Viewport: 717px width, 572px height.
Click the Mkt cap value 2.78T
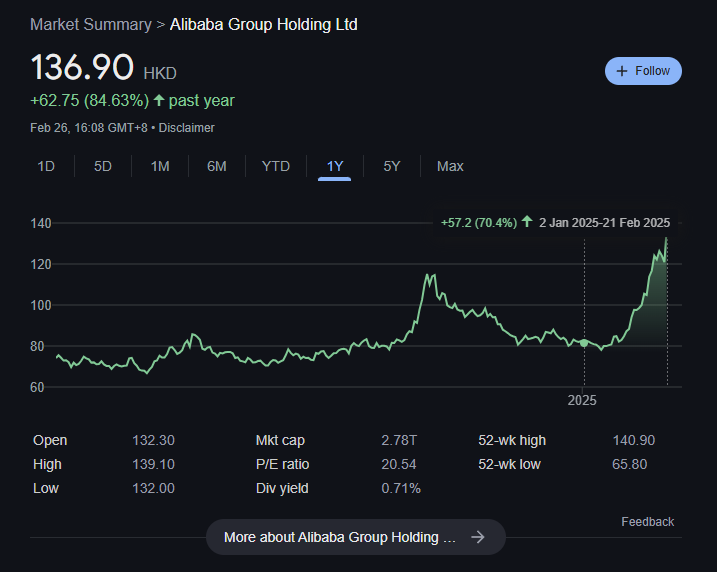pyautogui.click(x=399, y=440)
